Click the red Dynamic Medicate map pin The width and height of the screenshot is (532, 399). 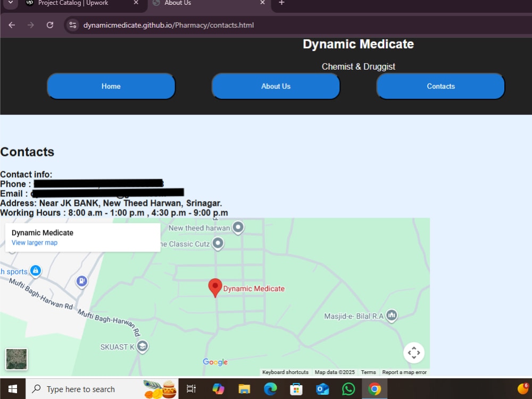coord(215,287)
